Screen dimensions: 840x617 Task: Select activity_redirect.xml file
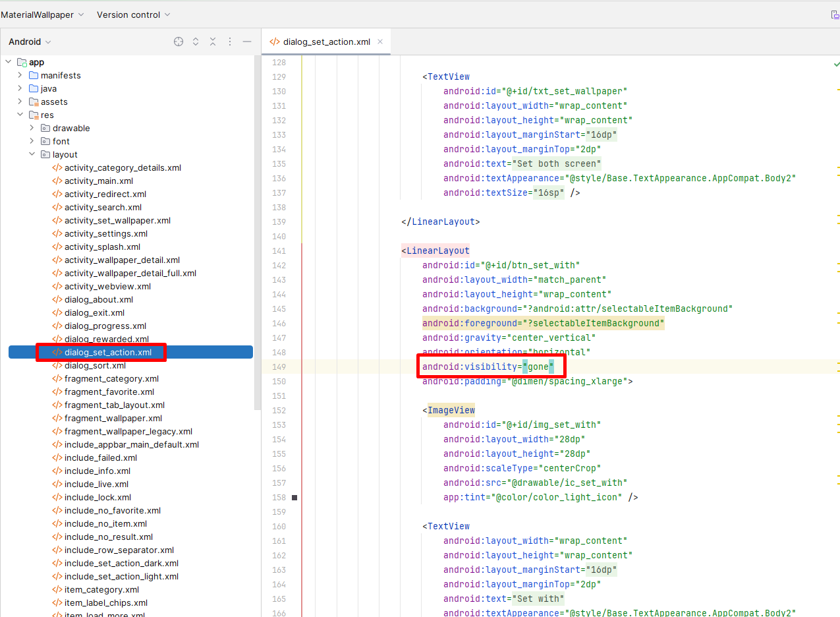(105, 194)
